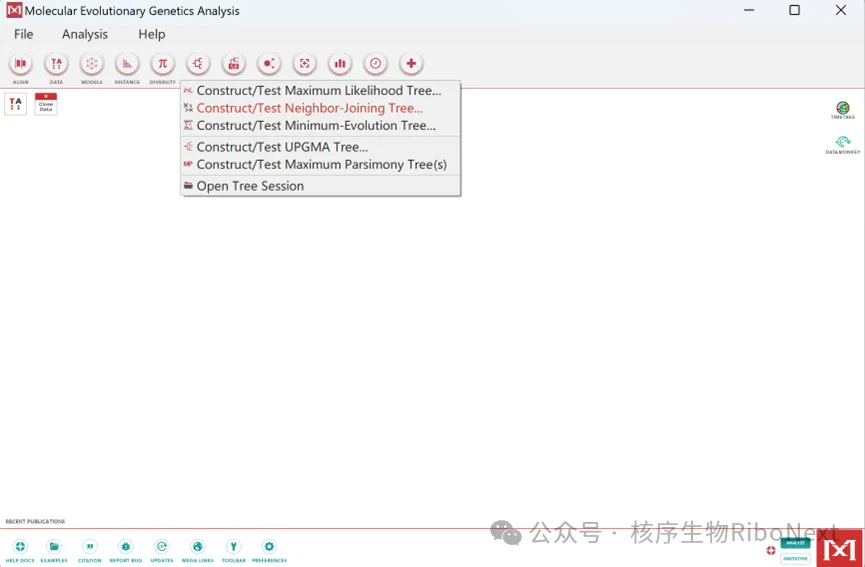Screen dimensions: 865x567
Task: Click the Recent Publications label
Action: (35, 521)
